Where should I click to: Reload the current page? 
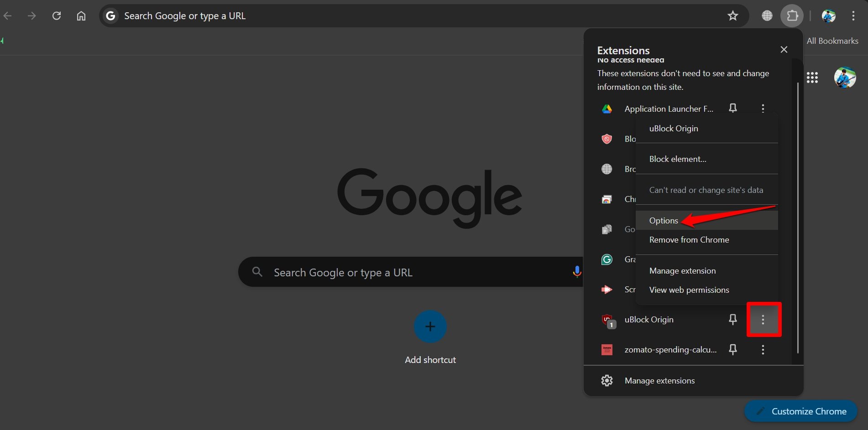pyautogui.click(x=57, y=16)
